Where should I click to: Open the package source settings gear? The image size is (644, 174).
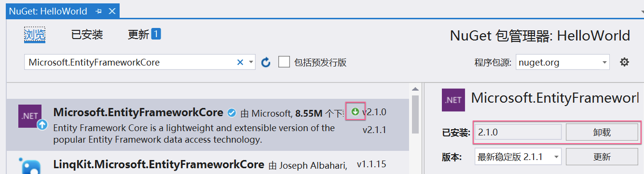624,62
